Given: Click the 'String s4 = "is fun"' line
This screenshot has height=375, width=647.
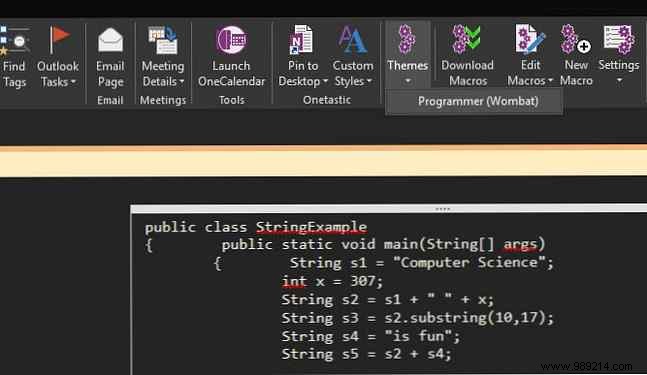Looking at the screenshot, I should pos(371,336).
